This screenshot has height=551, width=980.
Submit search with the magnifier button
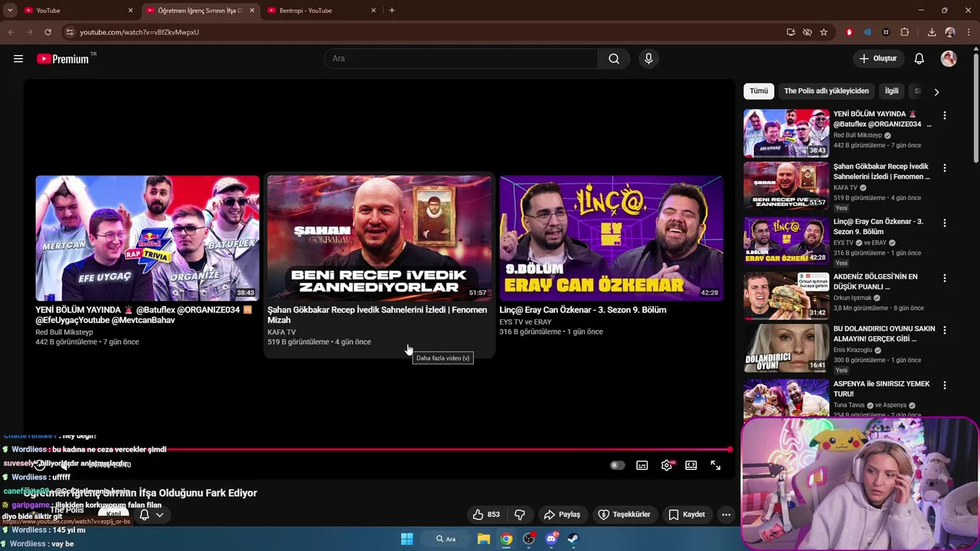(x=614, y=59)
